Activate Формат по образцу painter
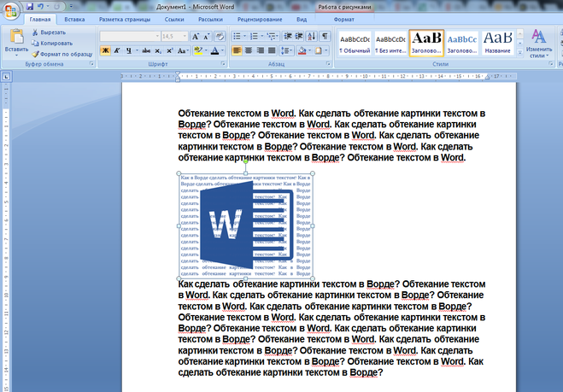Viewport: 563px width, 392px height. pos(62,54)
